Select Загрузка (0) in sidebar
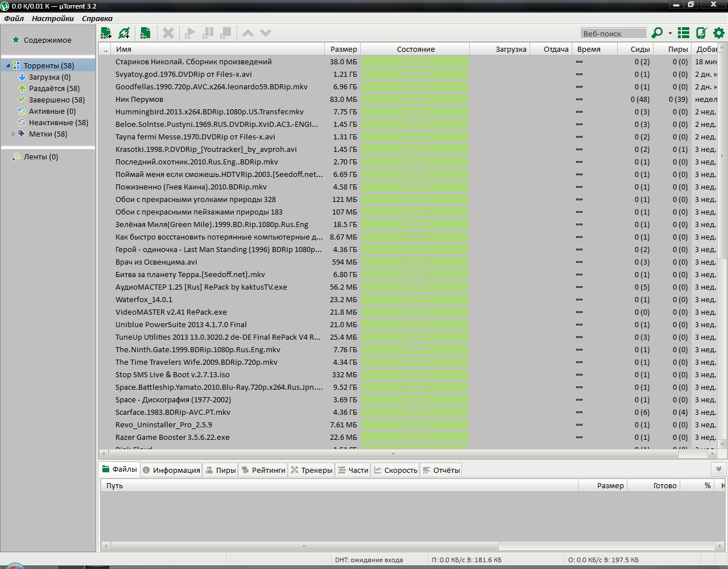 [49, 77]
